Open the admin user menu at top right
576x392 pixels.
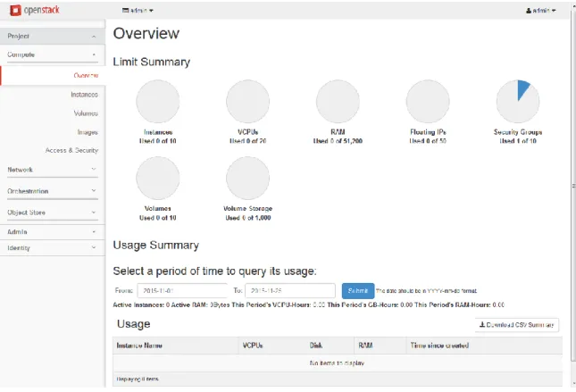540,11
